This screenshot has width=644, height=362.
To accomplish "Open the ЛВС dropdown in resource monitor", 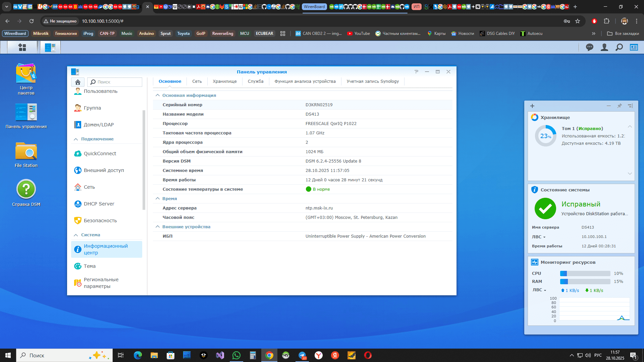I will (539, 290).
